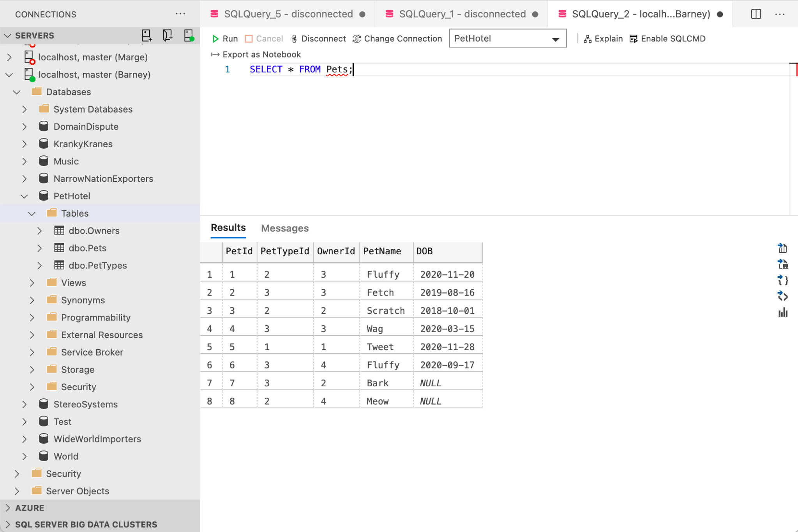Click Save as CSV results icon
Viewport: 798px width, 532px height.
(x=782, y=248)
